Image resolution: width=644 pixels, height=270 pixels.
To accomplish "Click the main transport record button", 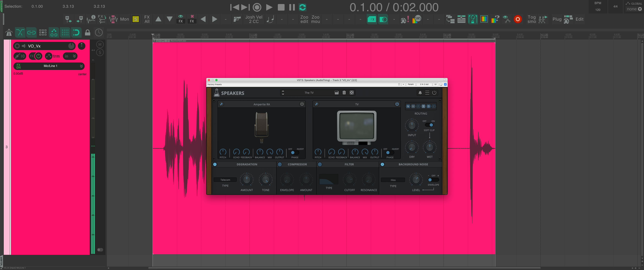I will (257, 7).
